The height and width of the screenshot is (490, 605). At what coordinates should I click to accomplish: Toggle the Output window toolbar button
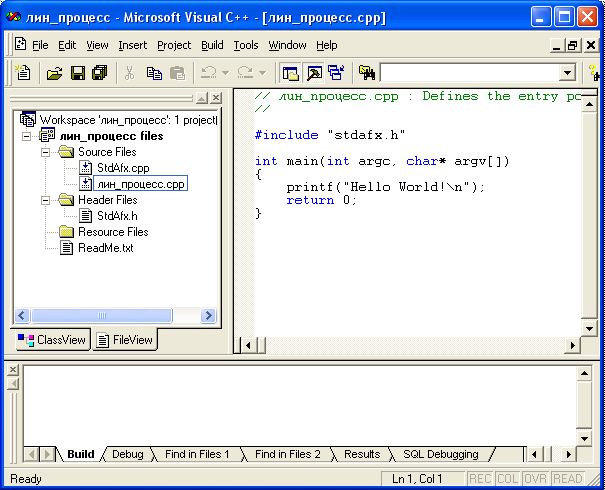coord(314,73)
